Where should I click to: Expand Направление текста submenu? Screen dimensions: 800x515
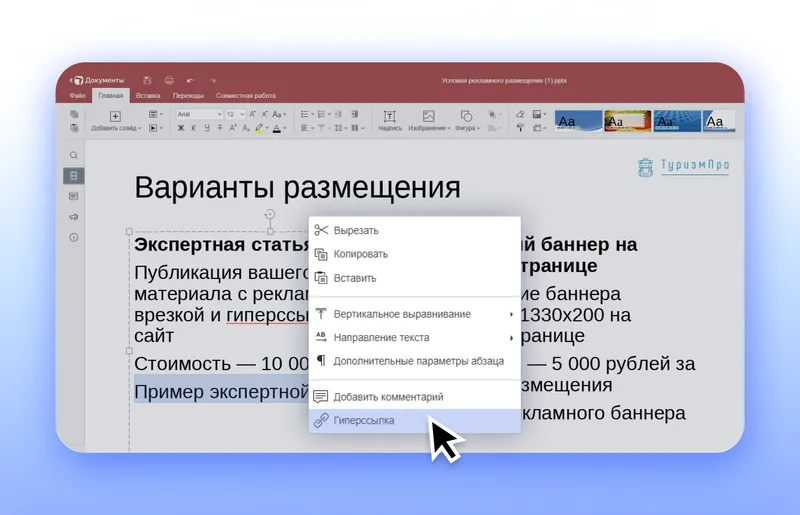pyautogui.click(x=414, y=337)
